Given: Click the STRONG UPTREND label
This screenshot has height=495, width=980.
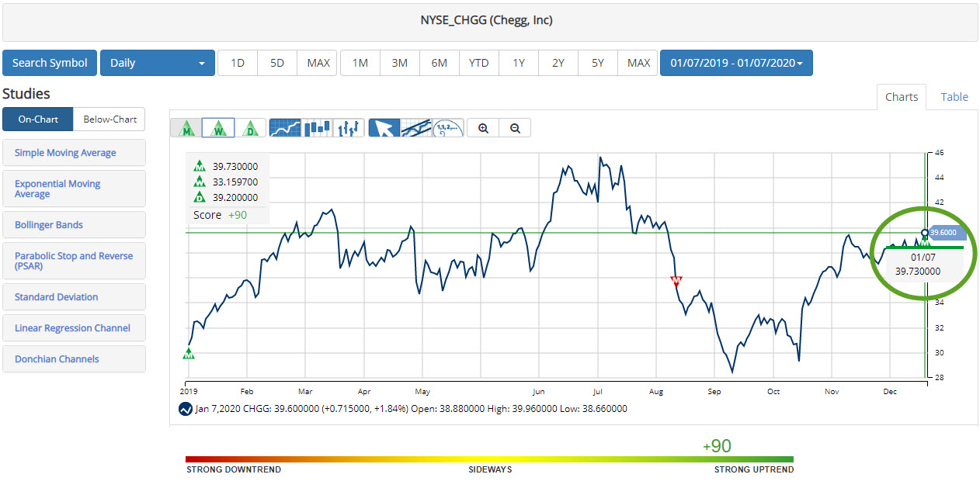Looking at the screenshot, I should coord(754,470).
